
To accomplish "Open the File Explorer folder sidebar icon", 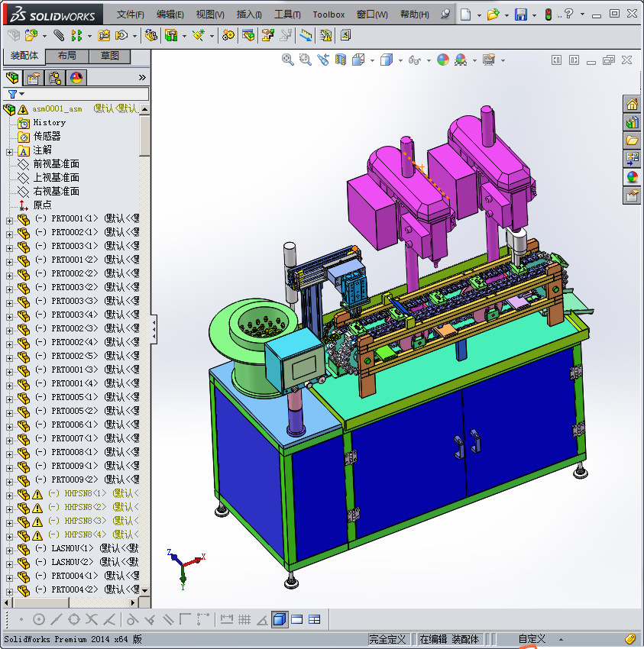I will point(632,140).
